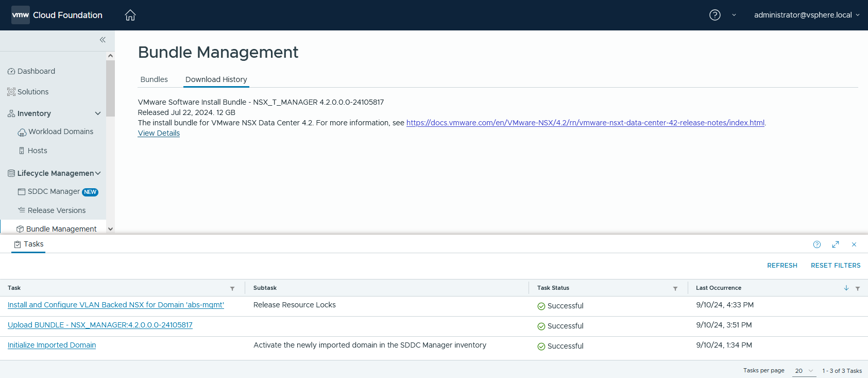Open the Task Status column filter icon
868x378 pixels.
pyautogui.click(x=675, y=288)
